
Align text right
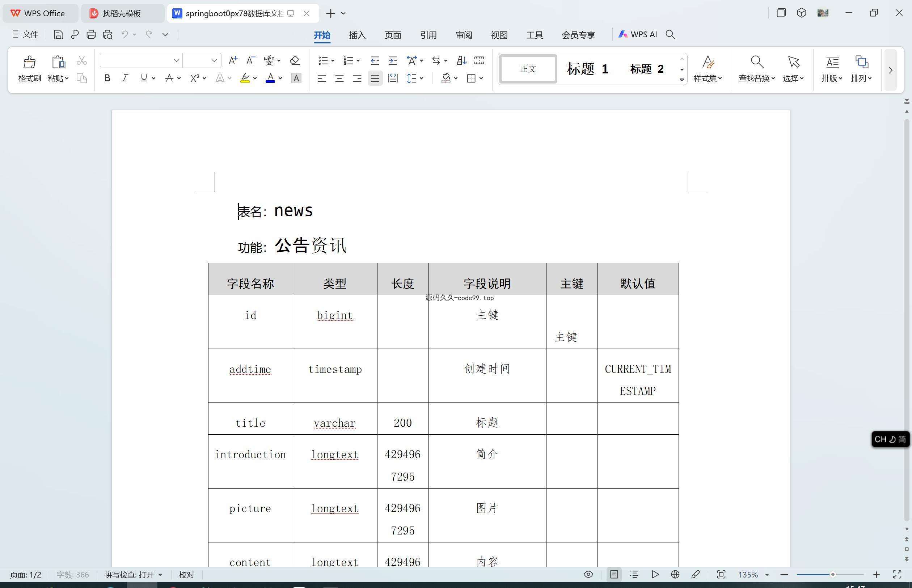(357, 78)
